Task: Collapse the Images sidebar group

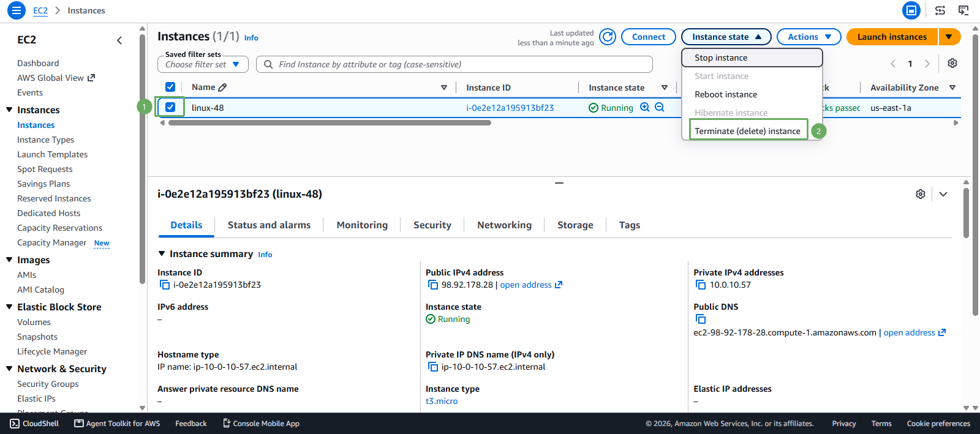Action: coord(9,260)
